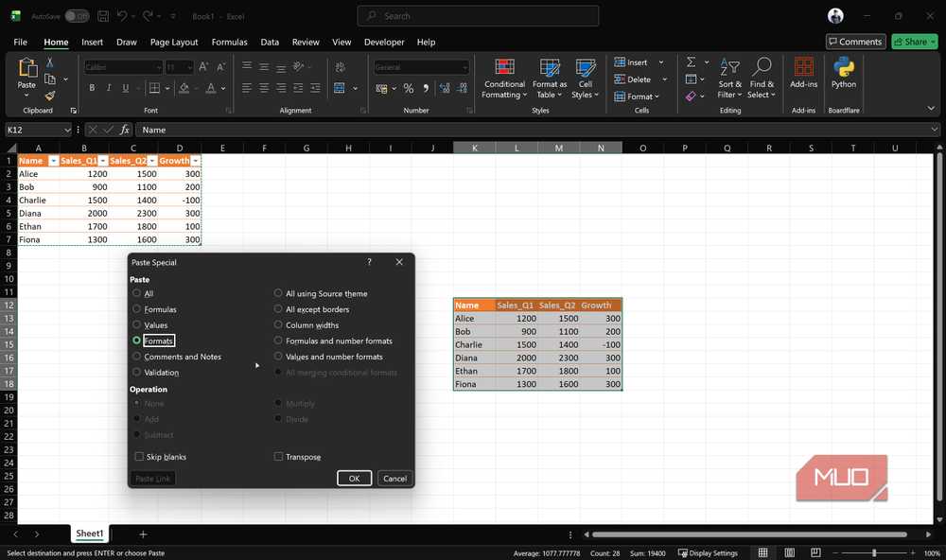Click the Insert Function fx icon
Image resolution: width=946 pixels, height=560 pixels.
pyautogui.click(x=124, y=130)
